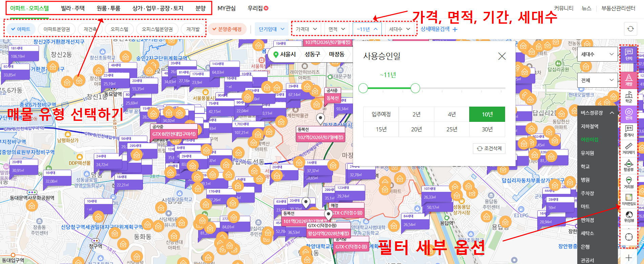Viewport: 644px width, 264px height.
Task: Zoom in with the plus icon
Action: (629, 258)
